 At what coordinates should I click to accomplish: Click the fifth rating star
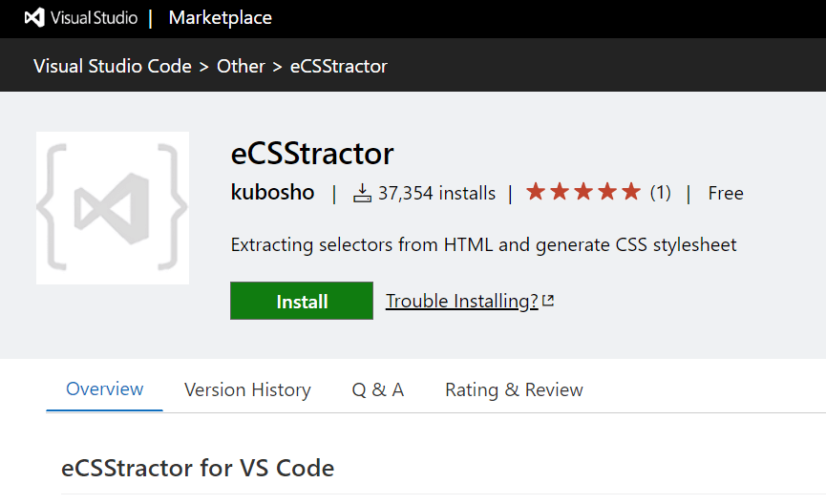pos(631,192)
